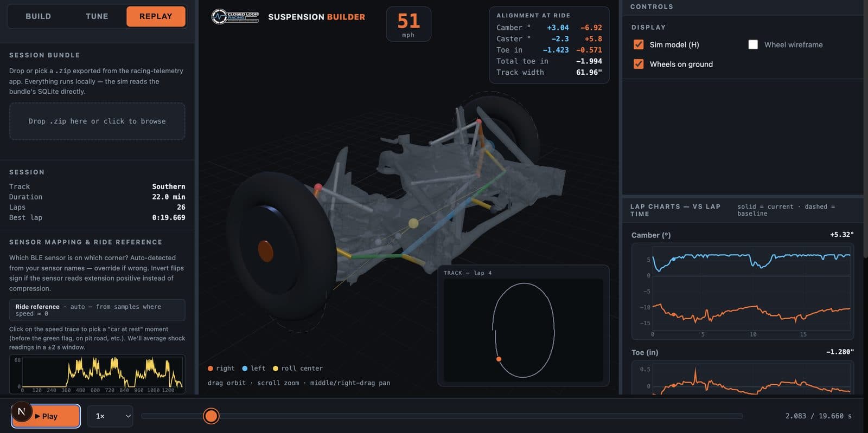Click the Toe in value -1.423
This screenshot has height=433, width=868.
coord(556,50)
